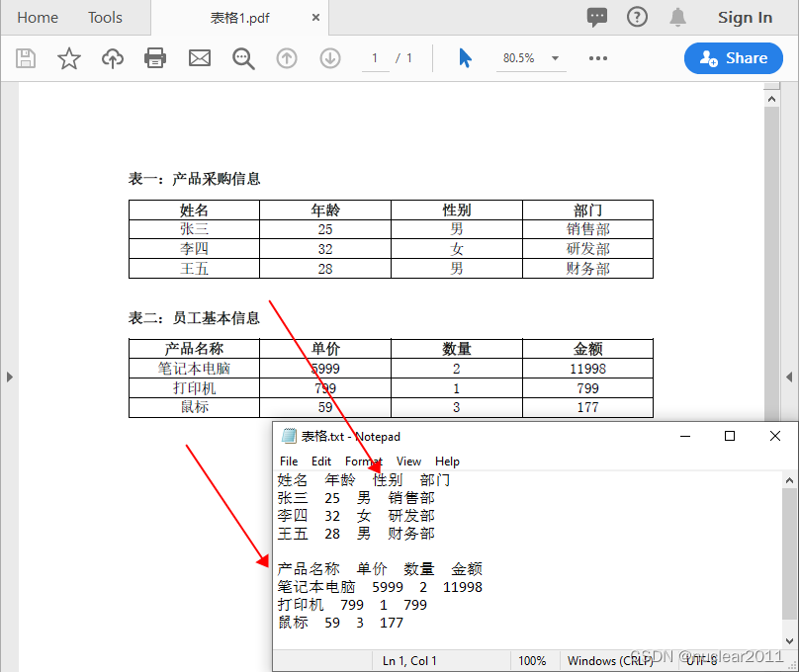Select the marquee zoom magnifier tool

tap(242, 58)
